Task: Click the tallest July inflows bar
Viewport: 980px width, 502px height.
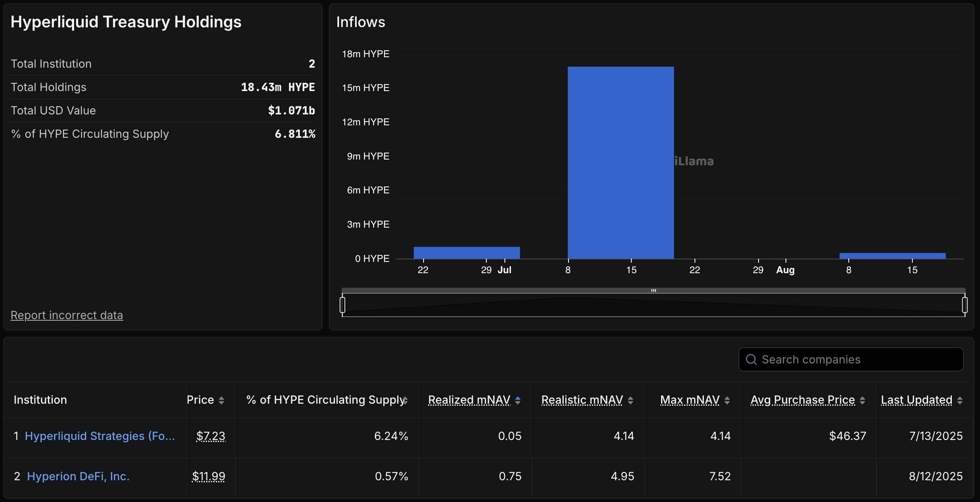Action: pos(620,162)
